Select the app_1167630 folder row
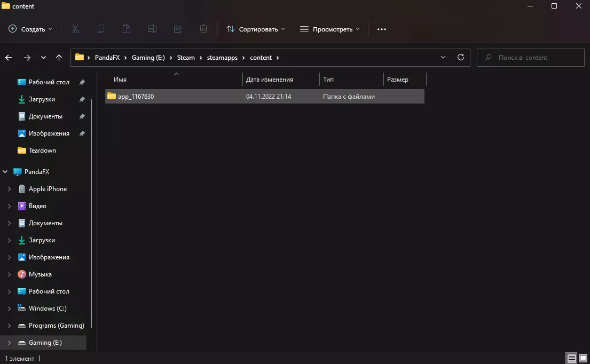The height and width of the screenshot is (364, 590). [x=264, y=96]
